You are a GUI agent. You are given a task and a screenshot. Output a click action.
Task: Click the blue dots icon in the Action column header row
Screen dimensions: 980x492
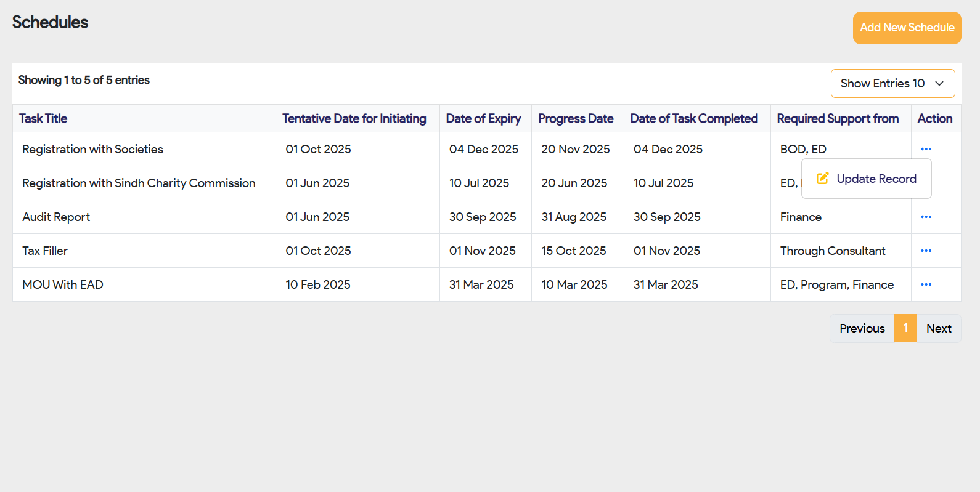pos(926,149)
